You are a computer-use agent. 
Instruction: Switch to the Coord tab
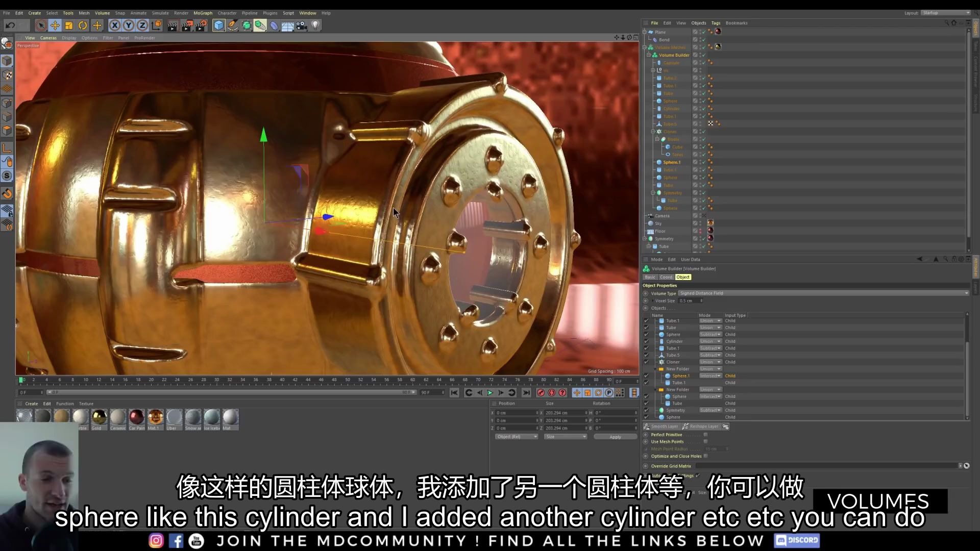point(666,277)
